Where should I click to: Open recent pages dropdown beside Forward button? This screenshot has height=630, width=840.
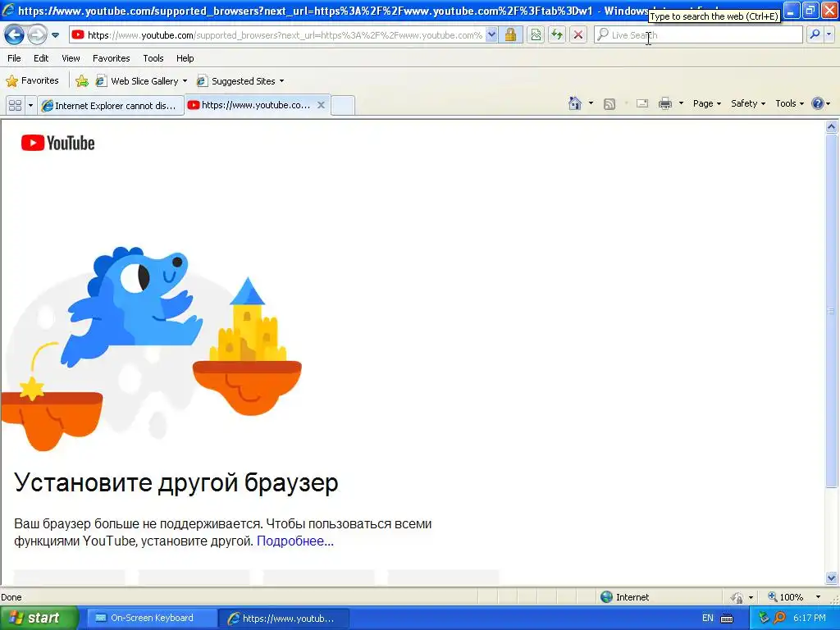[55, 35]
